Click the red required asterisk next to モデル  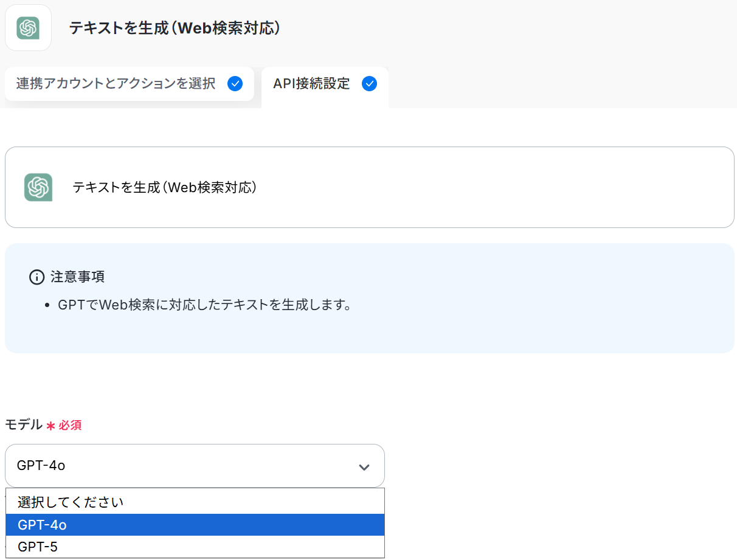tap(50, 426)
